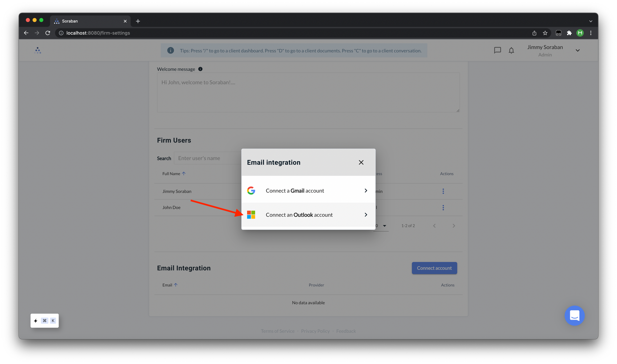Click the site information icon in address bar
The image size is (617, 364).
coord(61,33)
